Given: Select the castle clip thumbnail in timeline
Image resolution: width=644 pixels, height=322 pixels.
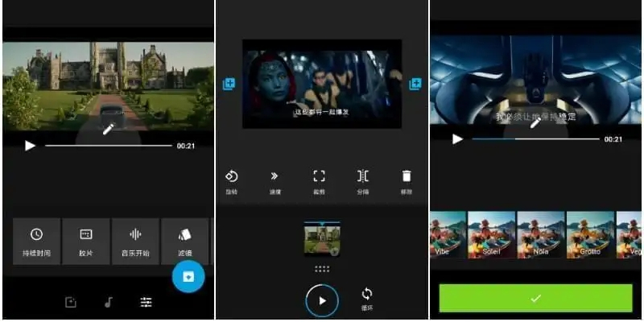Looking at the screenshot, I should click(322, 239).
